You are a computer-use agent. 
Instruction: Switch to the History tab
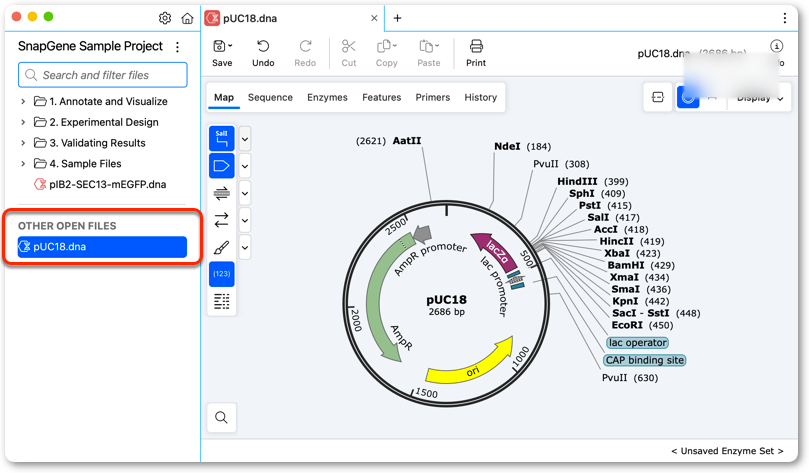[480, 97]
